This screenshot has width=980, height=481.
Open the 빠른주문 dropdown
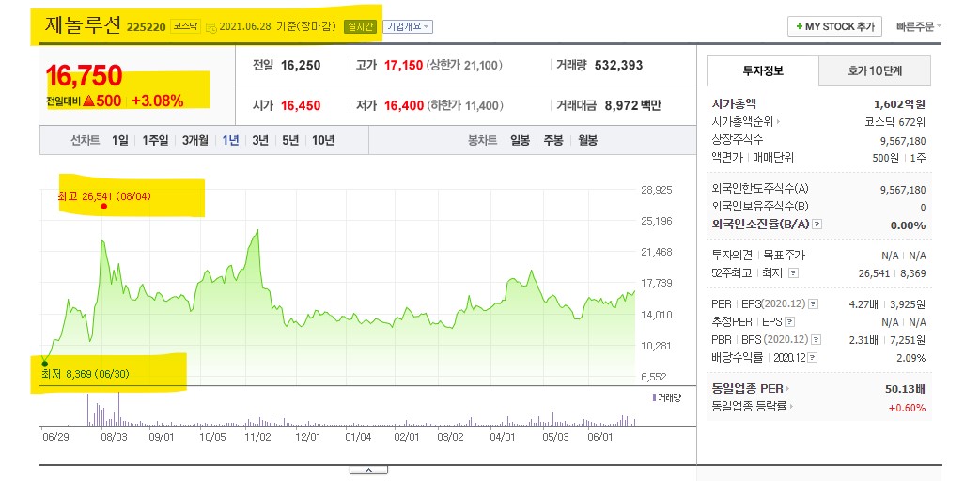tap(919, 27)
